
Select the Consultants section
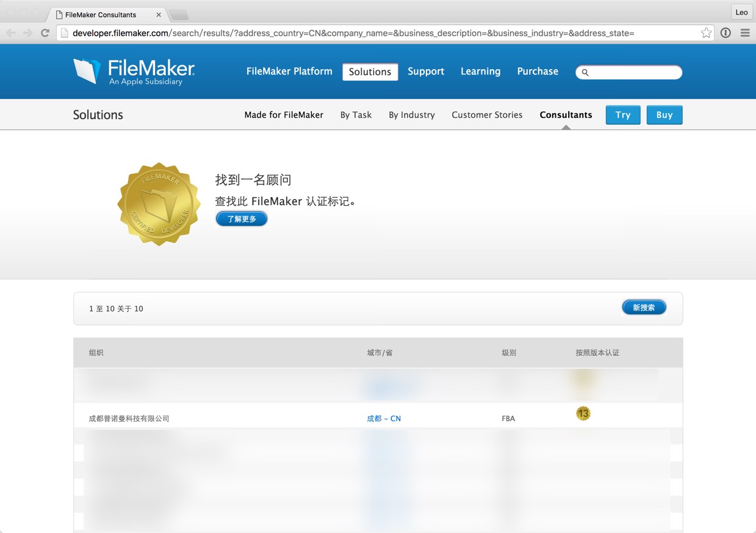[566, 115]
